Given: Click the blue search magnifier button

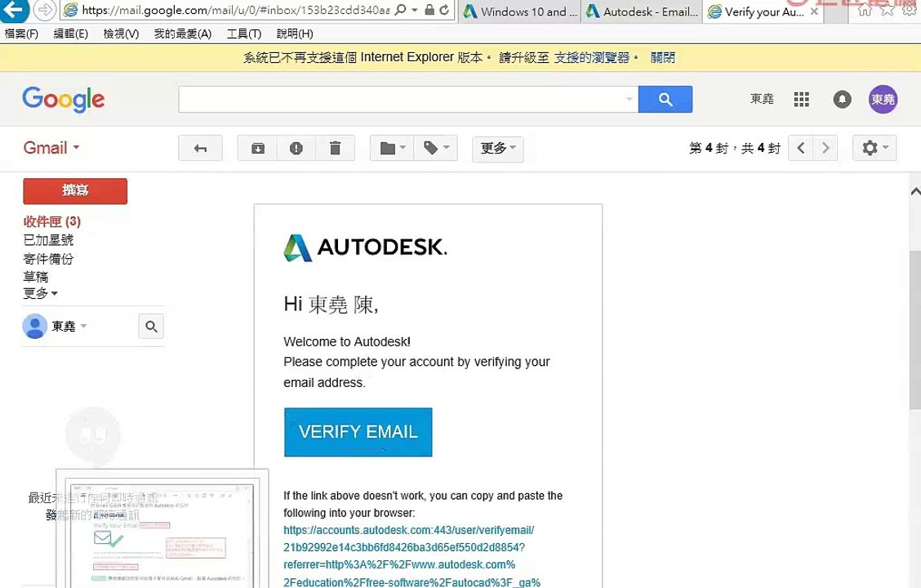Looking at the screenshot, I should 665,100.
